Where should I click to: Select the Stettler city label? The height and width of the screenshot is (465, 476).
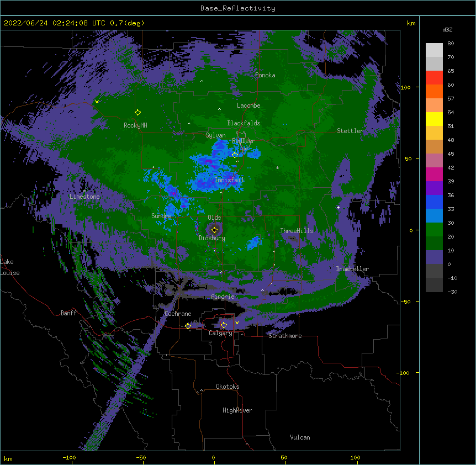(x=350, y=131)
